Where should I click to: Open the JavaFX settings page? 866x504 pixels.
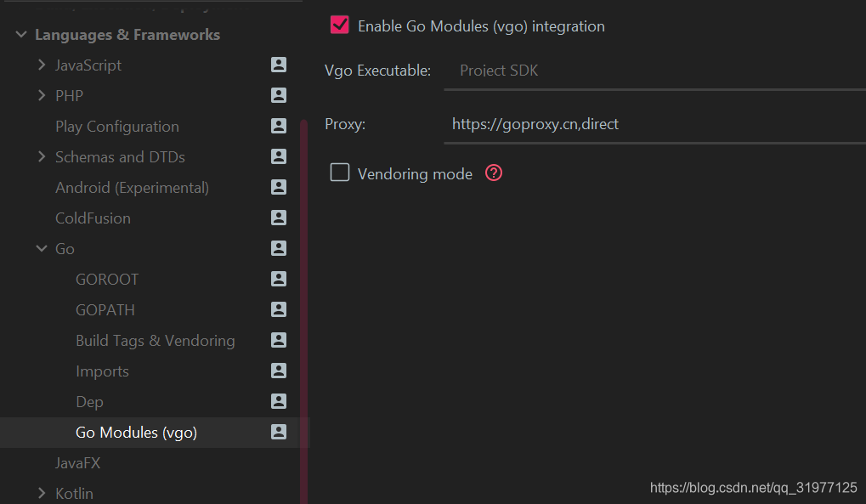pyautogui.click(x=78, y=463)
